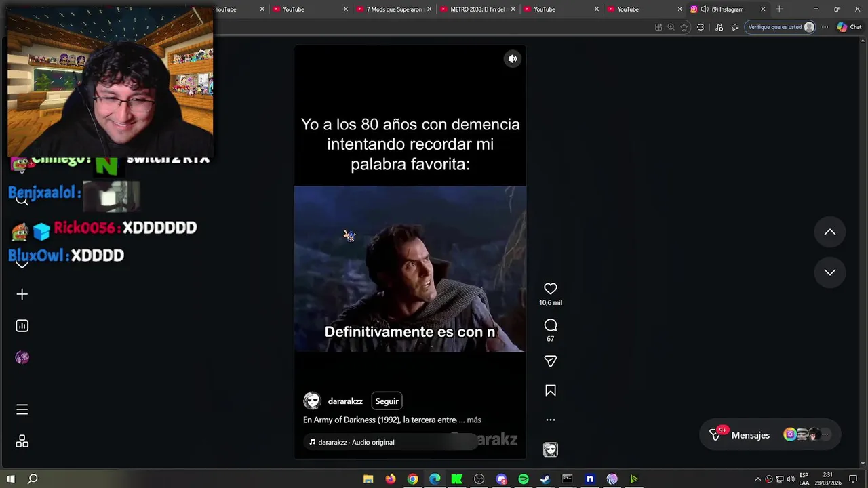Go to previous reel with up chevron
Image resolution: width=868 pixels, height=488 pixels.
coord(830,232)
